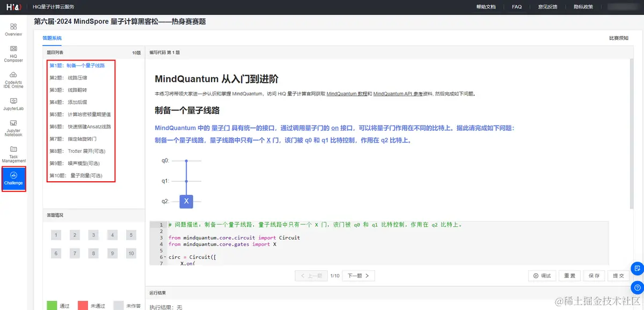The width and height of the screenshot is (644, 310).
Task: Open the MindQuantum 教程 link
Action: (346, 93)
